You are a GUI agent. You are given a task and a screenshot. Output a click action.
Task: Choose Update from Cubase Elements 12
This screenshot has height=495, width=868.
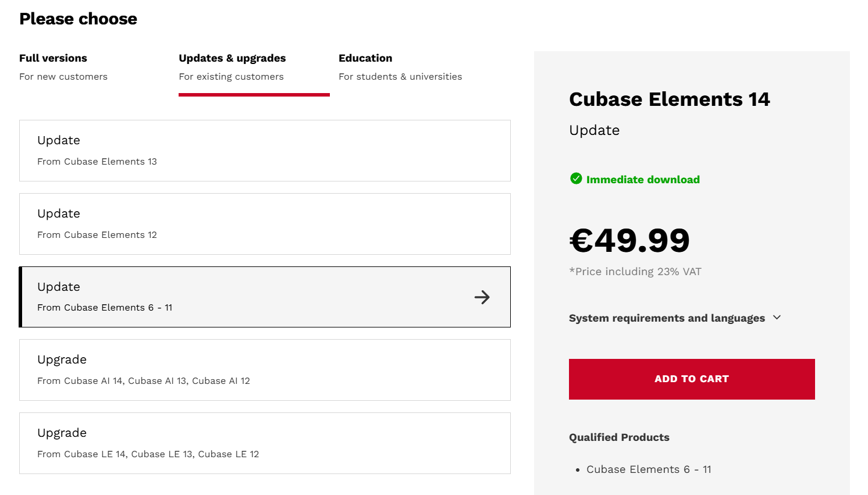pyautogui.click(x=265, y=224)
